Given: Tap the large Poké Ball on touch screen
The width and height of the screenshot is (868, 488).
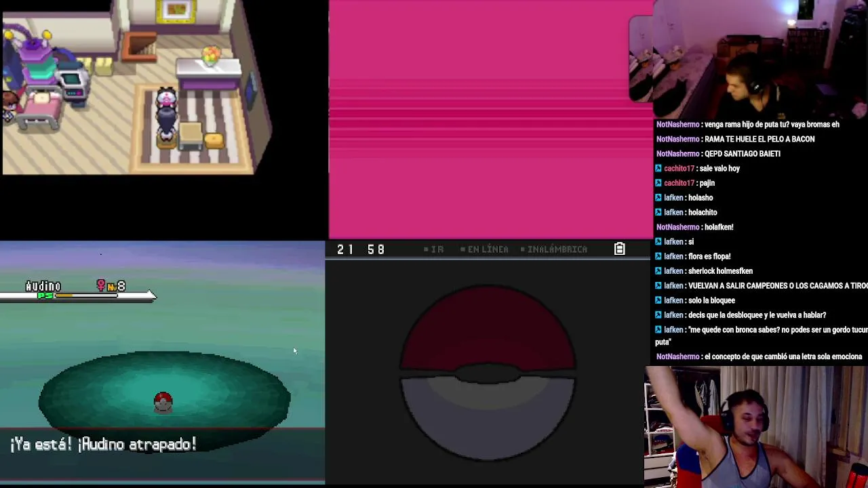Looking at the screenshot, I should [488, 374].
